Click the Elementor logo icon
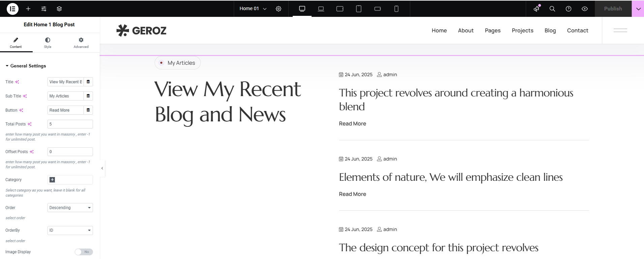644x259 pixels. point(12,9)
